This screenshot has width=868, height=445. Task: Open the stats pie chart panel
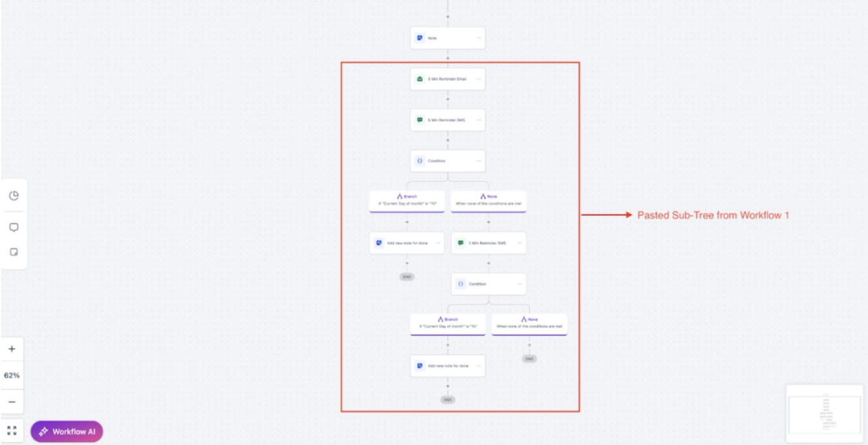pos(14,196)
